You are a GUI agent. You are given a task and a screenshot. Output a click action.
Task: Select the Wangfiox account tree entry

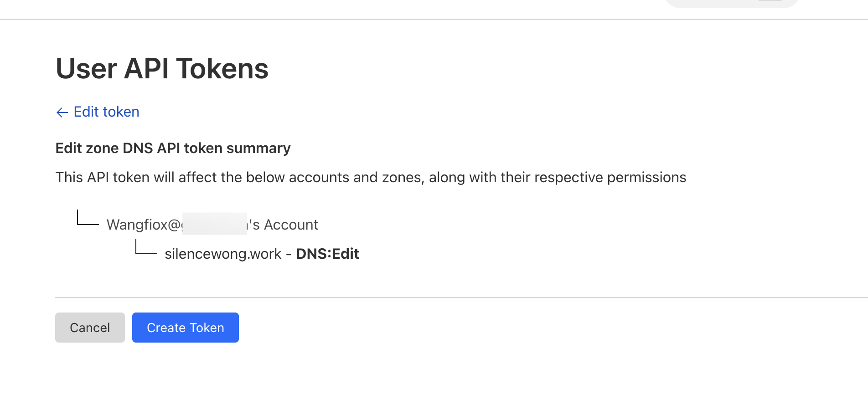[212, 225]
